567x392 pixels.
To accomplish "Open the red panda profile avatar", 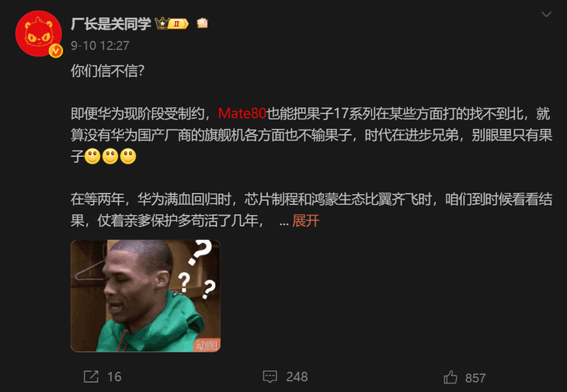I will pyautogui.click(x=38, y=33).
